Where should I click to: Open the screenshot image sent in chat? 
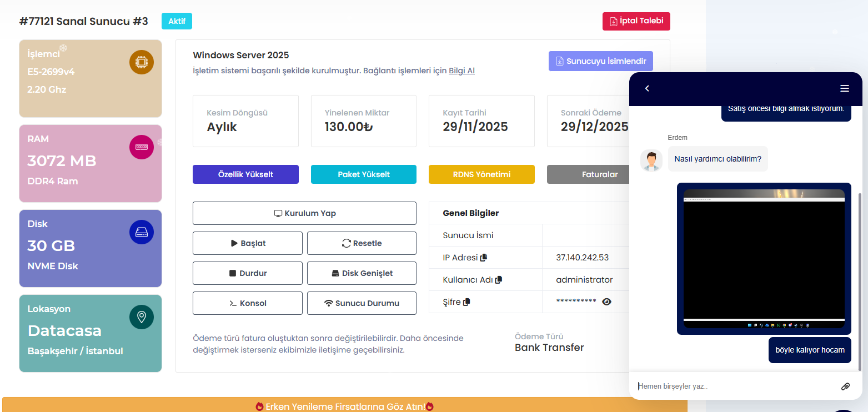[x=764, y=259]
